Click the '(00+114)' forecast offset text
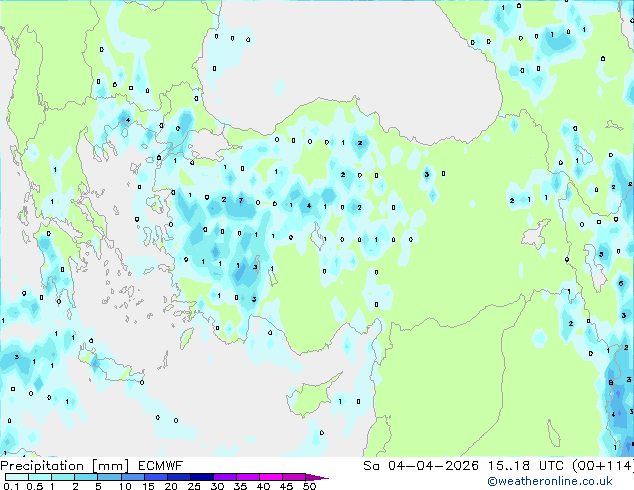The width and height of the screenshot is (634, 490). [x=603, y=466]
